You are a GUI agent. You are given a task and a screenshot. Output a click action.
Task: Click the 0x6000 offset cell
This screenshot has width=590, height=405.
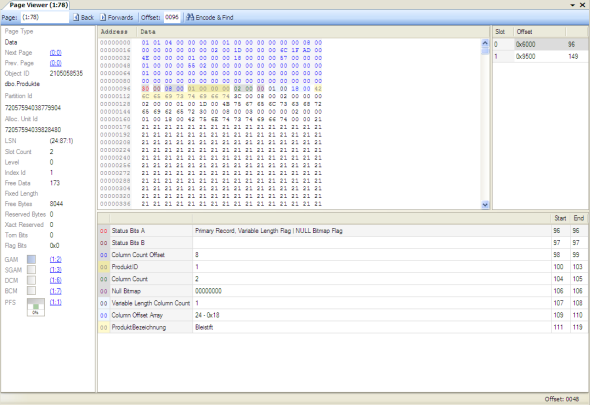540,44
